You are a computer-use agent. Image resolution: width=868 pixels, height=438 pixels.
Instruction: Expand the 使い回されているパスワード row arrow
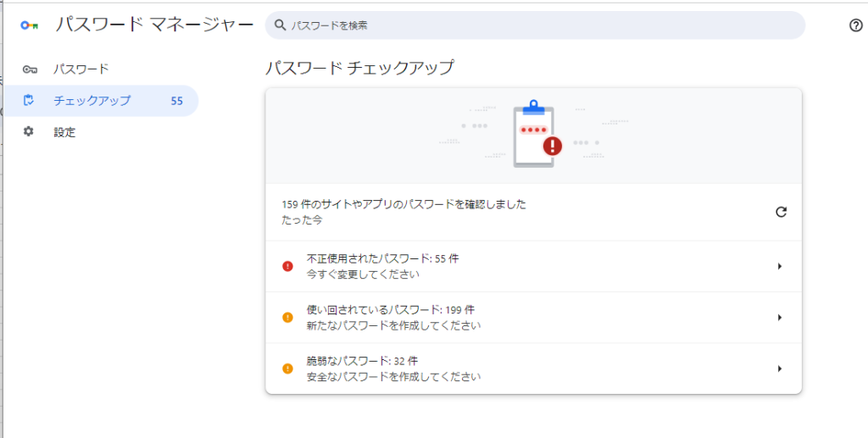(x=779, y=318)
